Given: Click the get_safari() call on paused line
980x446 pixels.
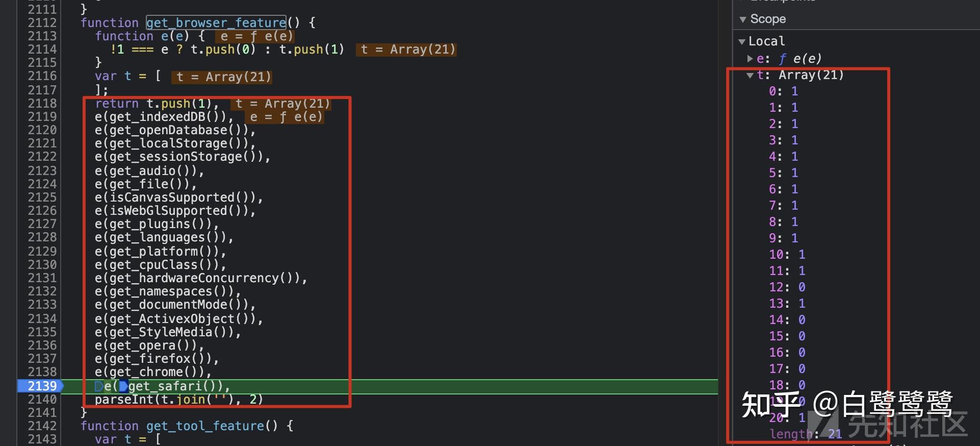Looking at the screenshot, I should [172, 386].
